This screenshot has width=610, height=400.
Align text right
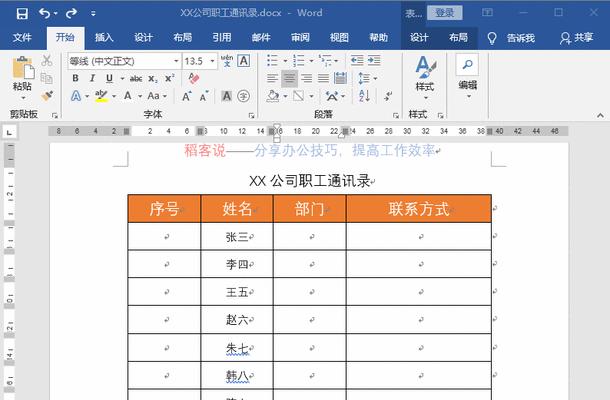307,79
